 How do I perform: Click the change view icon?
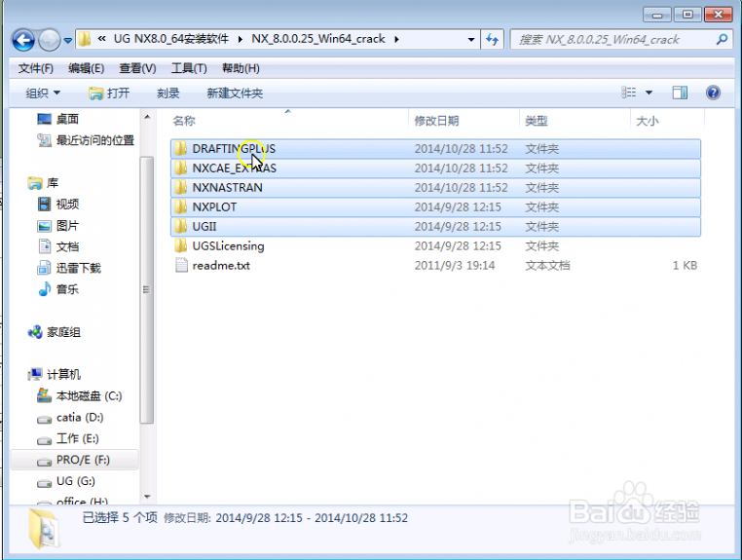tap(629, 93)
